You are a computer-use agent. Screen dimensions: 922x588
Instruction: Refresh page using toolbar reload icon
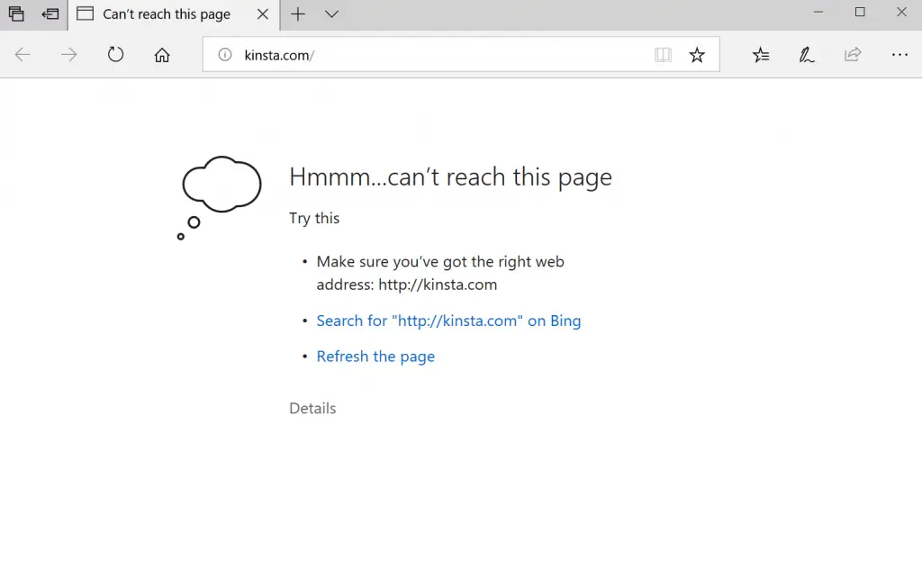tap(115, 55)
